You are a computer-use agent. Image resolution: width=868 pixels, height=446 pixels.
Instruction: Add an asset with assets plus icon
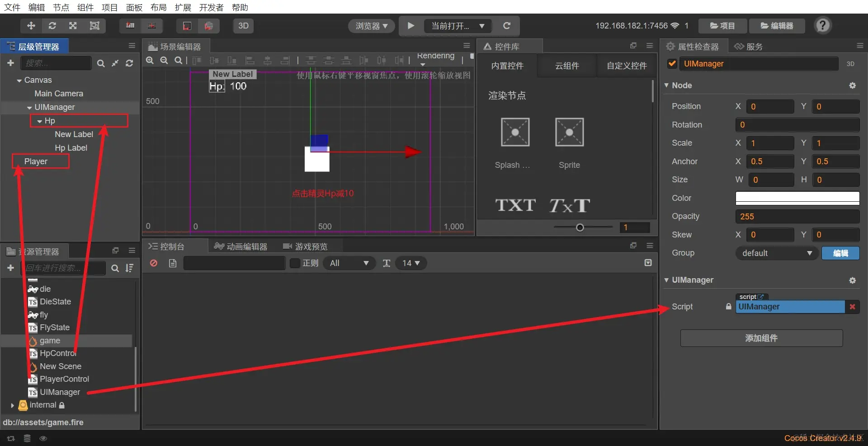coord(10,268)
